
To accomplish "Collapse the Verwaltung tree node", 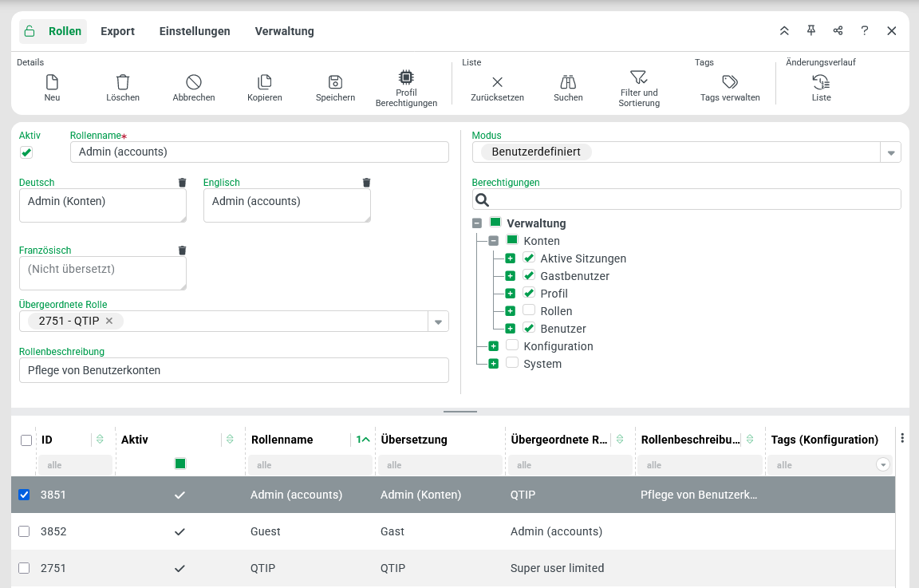I will [477, 223].
